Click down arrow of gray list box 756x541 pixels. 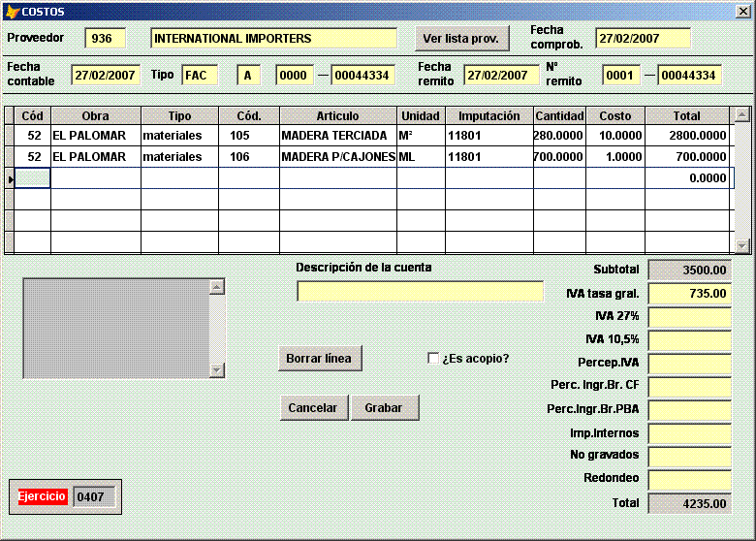pyautogui.click(x=217, y=370)
